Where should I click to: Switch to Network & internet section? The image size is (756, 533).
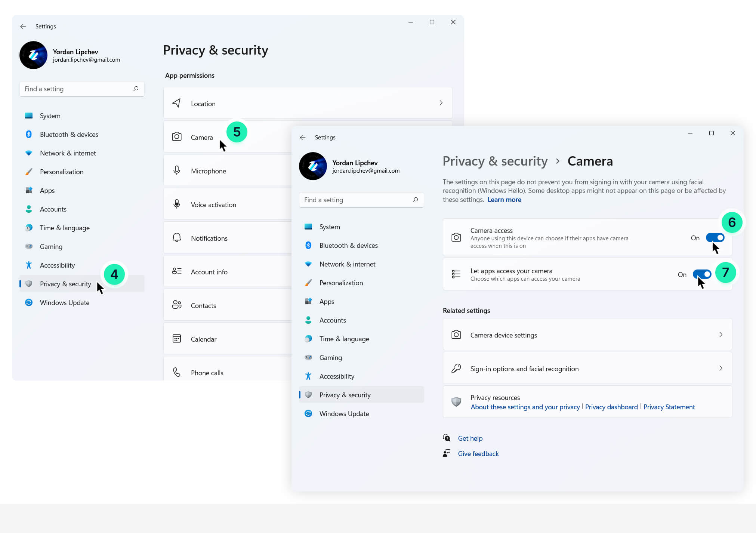[x=347, y=264]
